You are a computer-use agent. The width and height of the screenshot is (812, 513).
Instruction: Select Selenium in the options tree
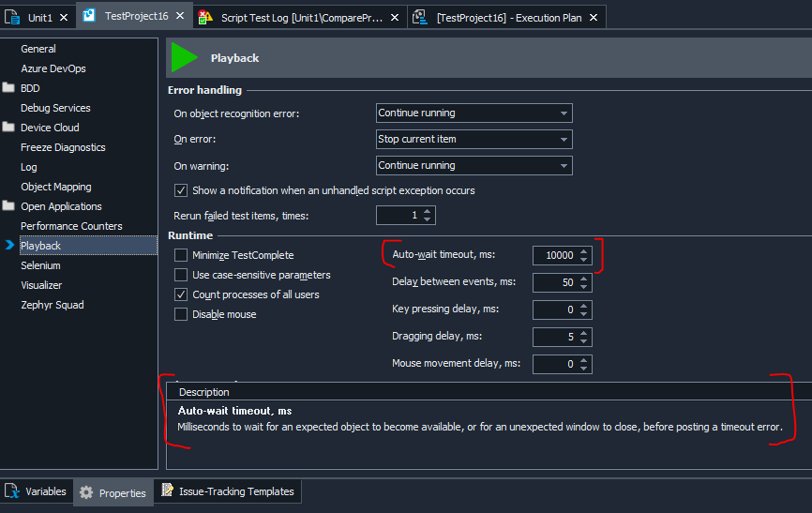coord(40,265)
